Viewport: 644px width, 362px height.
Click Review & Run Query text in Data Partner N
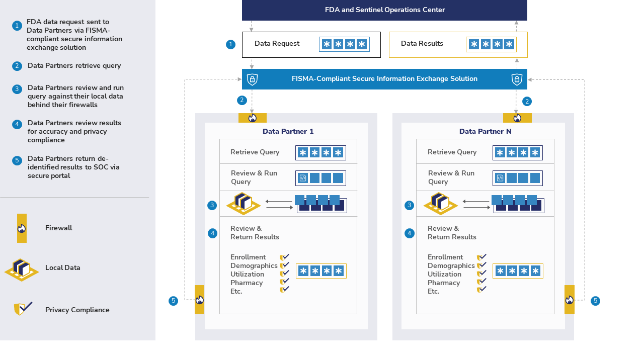tap(451, 177)
